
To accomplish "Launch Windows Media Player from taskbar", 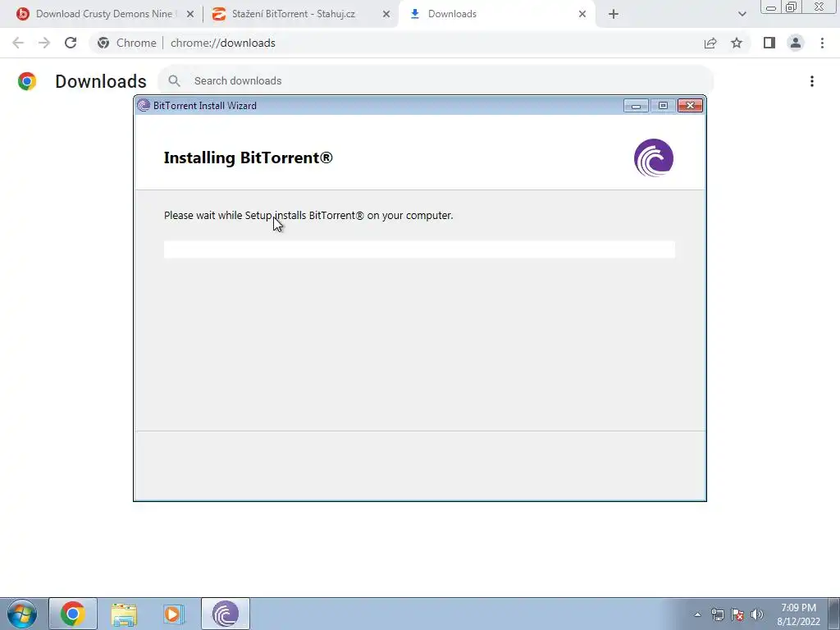I will tap(174, 614).
